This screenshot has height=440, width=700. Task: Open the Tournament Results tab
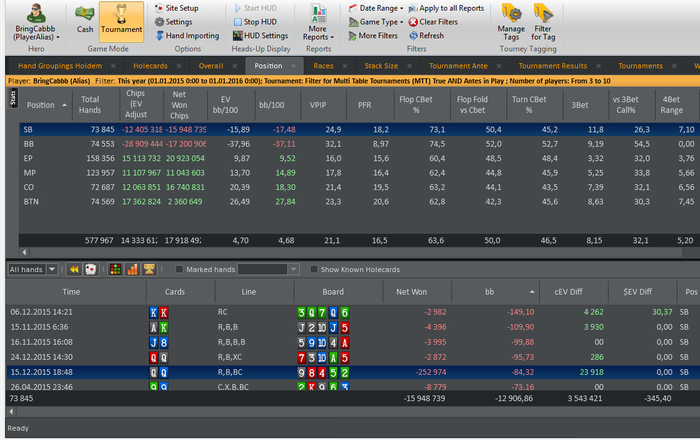553,66
